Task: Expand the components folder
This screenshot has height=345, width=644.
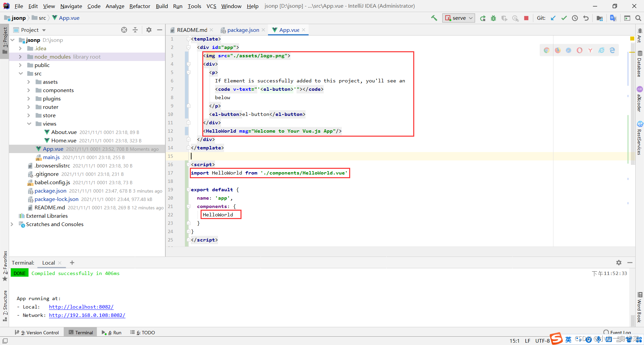Action: 29,90
